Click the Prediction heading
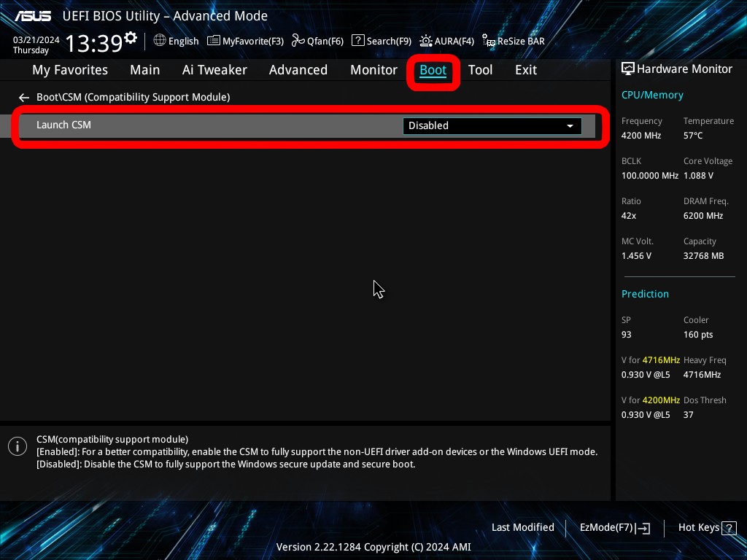This screenshot has height=560, width=747. pos(645,294)
